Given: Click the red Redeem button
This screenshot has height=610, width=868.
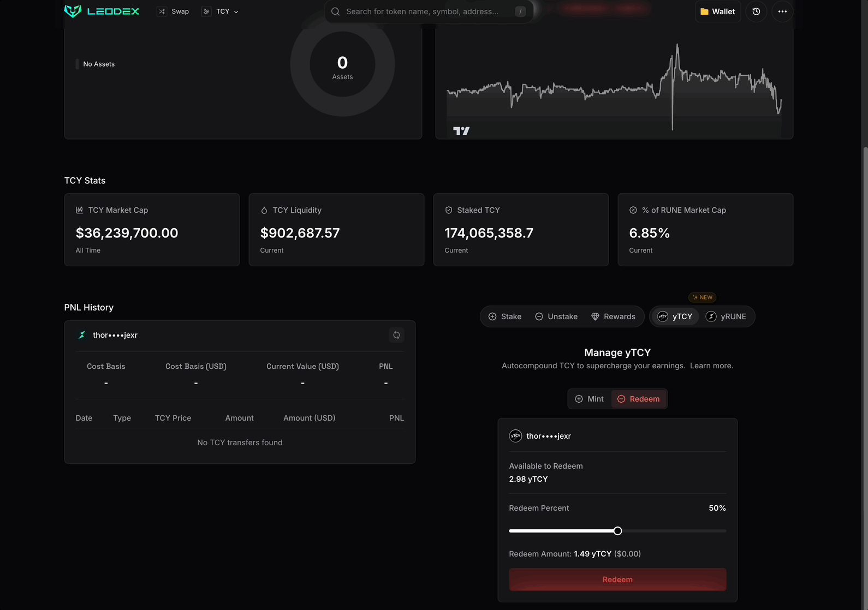Looking at the screenshot, I should [x=617, y=579].
